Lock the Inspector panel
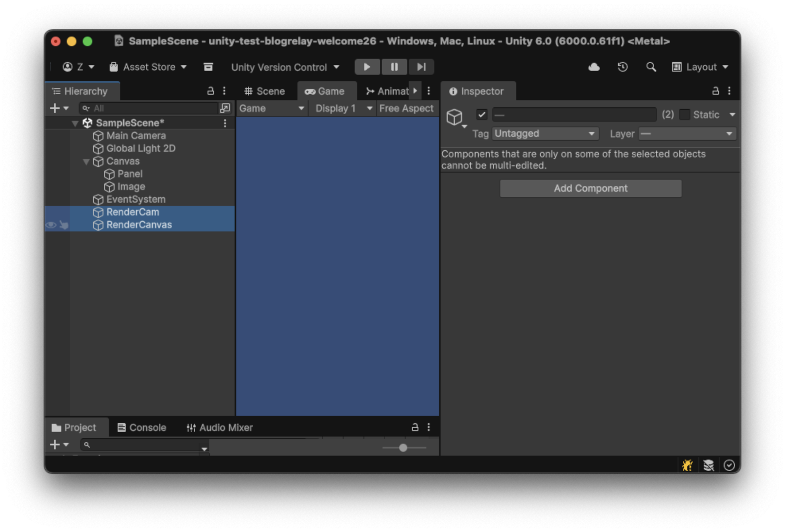Viewport: 785px width, 532px height. click(x=715, y=91)
